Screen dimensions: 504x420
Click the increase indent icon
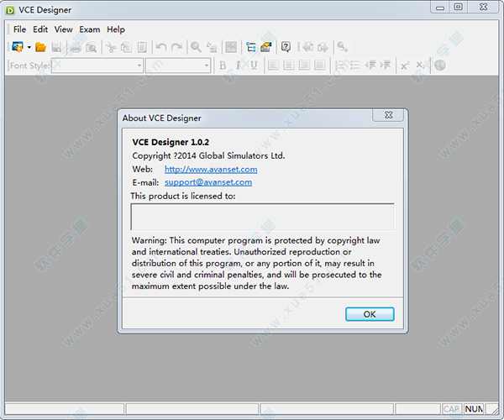[x=386, y=66]
